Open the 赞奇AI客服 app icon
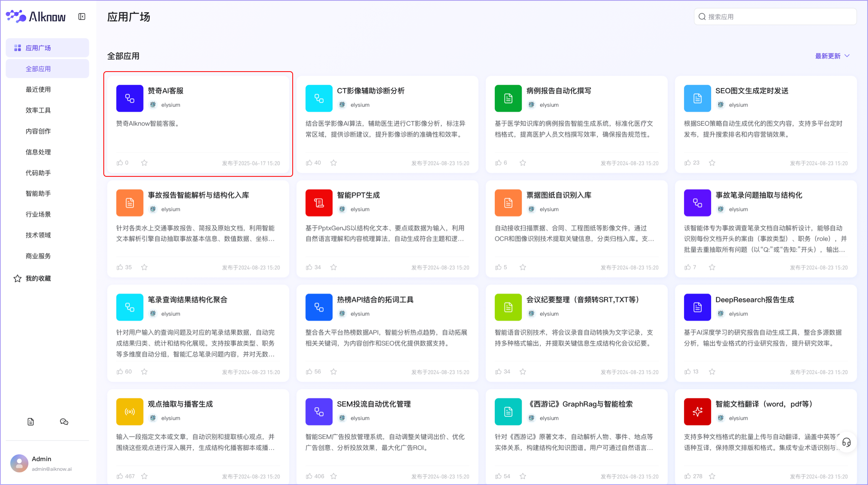This screenshot has width=868, height=485. 129,98
